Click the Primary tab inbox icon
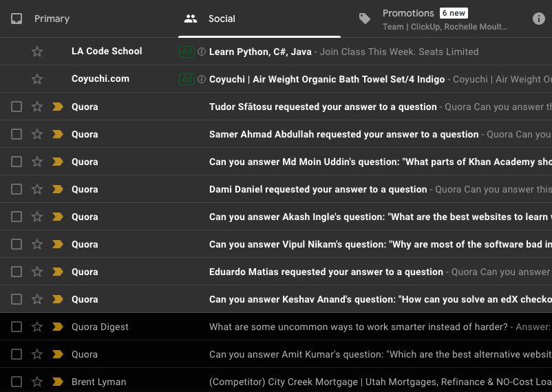This screenshot has width=552, height=392. tap(17, 19)
